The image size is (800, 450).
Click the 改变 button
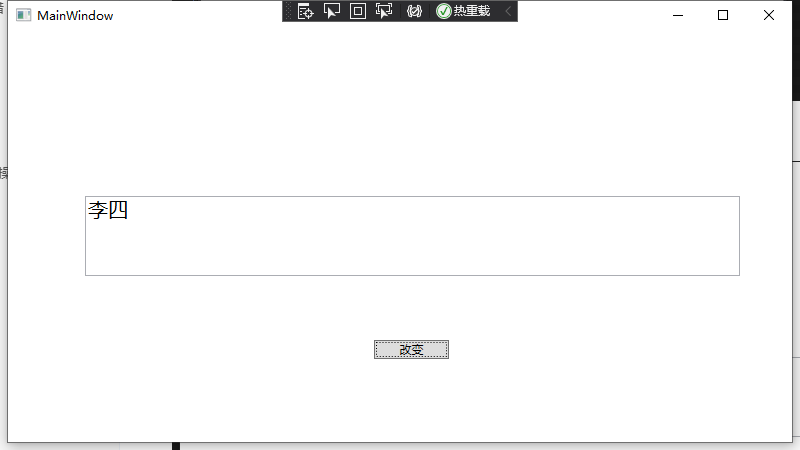point(411,349)
